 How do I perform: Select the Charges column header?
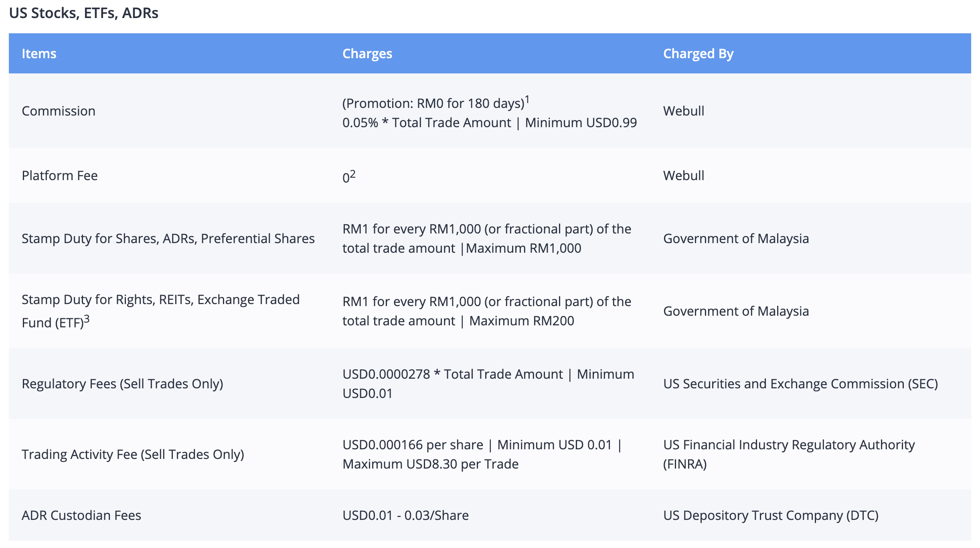click(367, 54)
